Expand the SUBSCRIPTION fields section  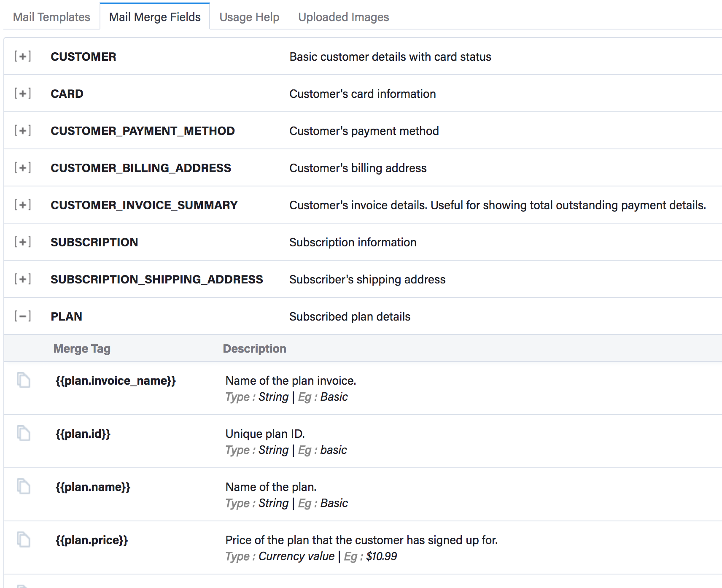[x=23, y=242]
